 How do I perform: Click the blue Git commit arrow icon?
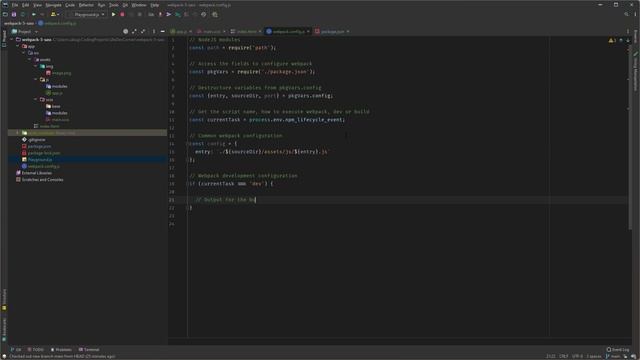tap(169, 14)
